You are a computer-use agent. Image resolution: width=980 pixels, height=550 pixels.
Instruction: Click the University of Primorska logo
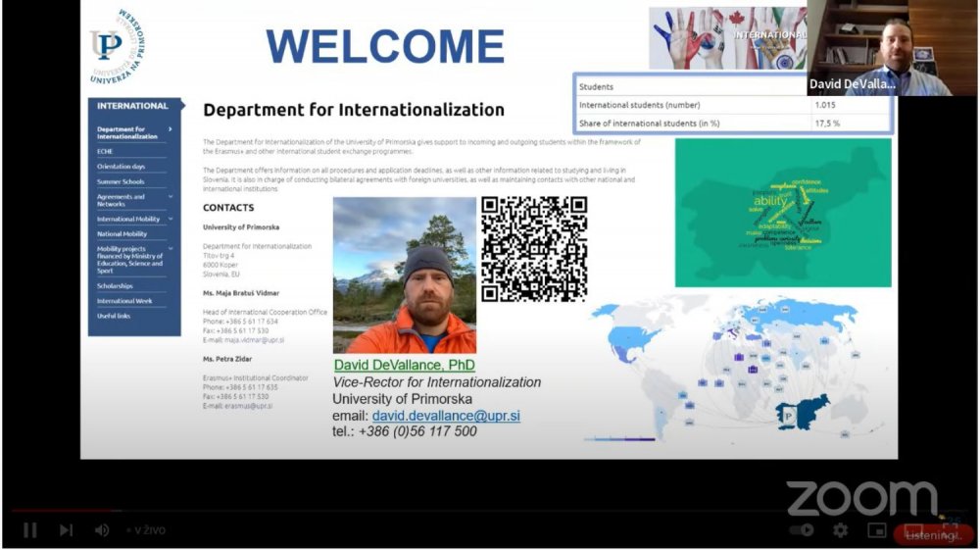(120, 46)
